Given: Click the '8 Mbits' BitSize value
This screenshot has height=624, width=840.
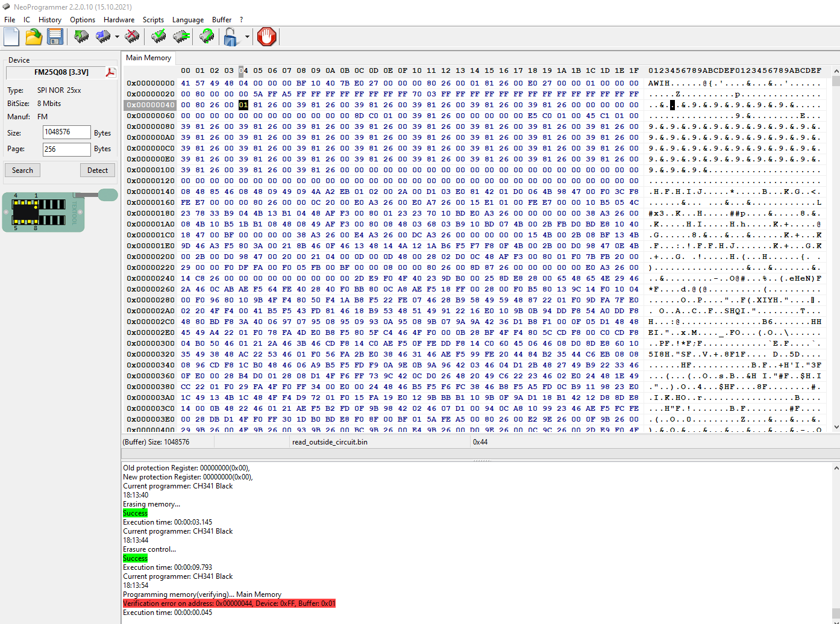Looking at the screenshot, I should (x=49, y=104).
